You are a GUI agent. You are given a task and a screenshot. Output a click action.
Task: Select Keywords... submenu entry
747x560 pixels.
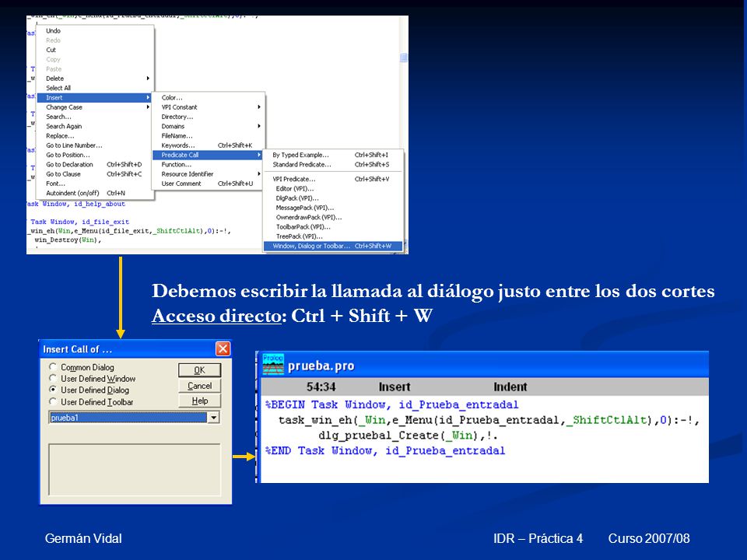pos(209,145)
